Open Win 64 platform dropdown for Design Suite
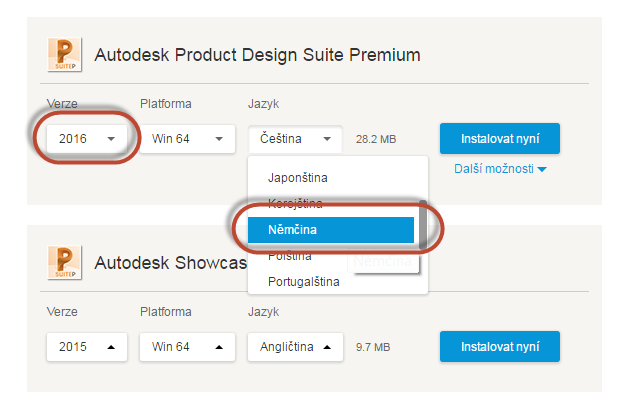 [x=187, y=139]
